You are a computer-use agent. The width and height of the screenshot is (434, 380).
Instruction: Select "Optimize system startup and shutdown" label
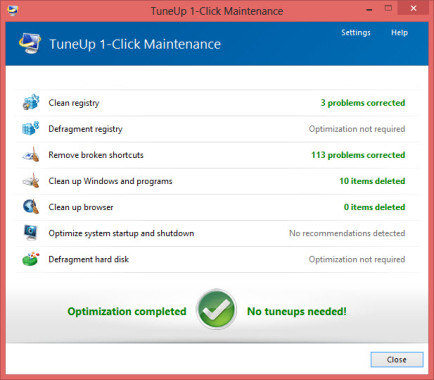(121, 233)
